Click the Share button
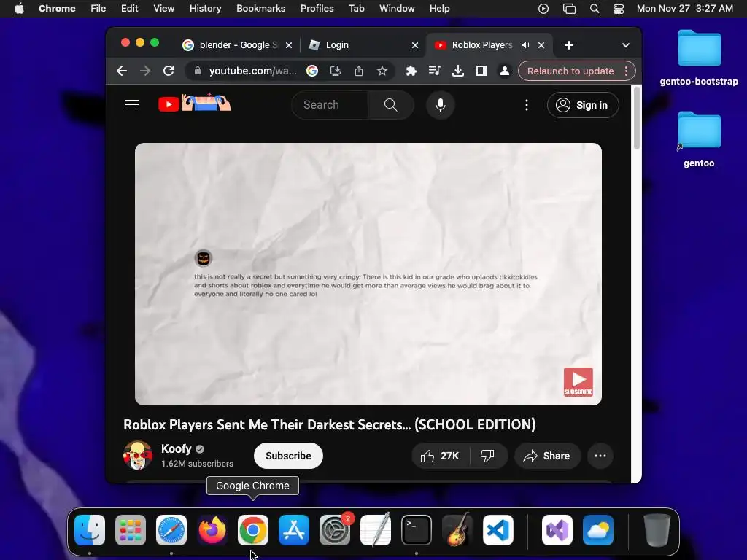The height and width of the screenshot is (560, 747). tap(547, 456)
